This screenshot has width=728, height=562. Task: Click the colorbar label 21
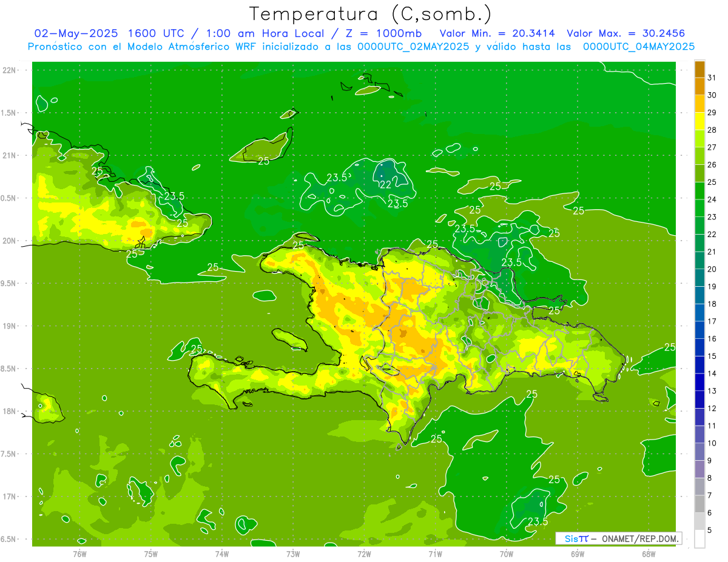712,252
